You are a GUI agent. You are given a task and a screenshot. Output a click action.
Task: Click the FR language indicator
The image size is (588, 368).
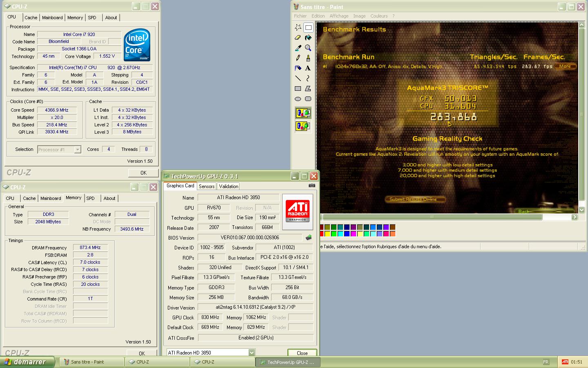tap(546, 362)
